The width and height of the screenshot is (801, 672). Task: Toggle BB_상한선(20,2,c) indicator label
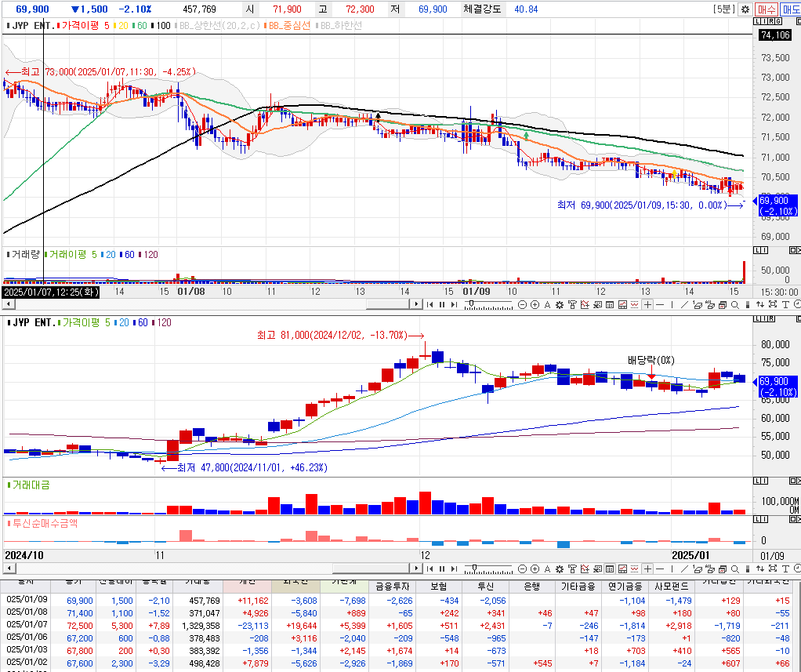pyautogui.click(x=218, y=26)
